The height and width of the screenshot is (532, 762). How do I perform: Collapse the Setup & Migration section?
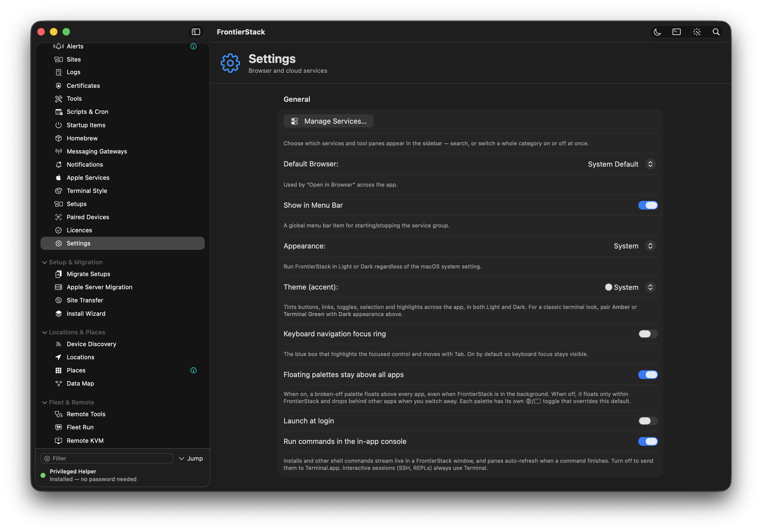click(x=44, y=262)
